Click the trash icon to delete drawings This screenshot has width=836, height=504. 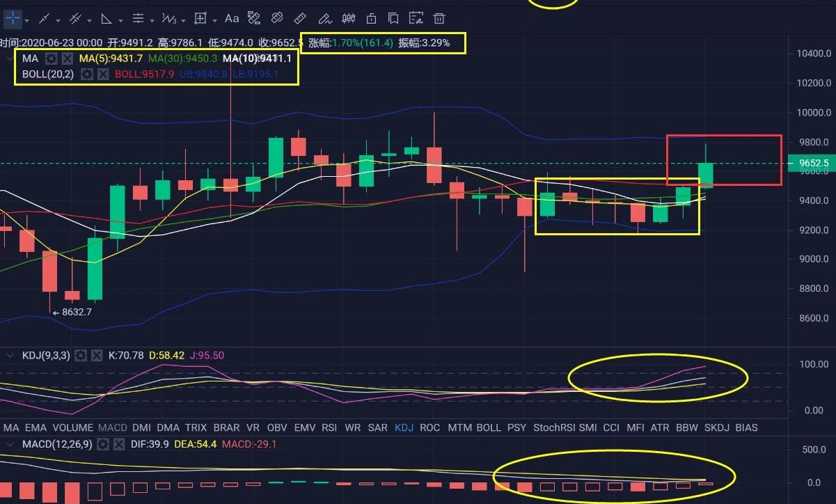439,18
